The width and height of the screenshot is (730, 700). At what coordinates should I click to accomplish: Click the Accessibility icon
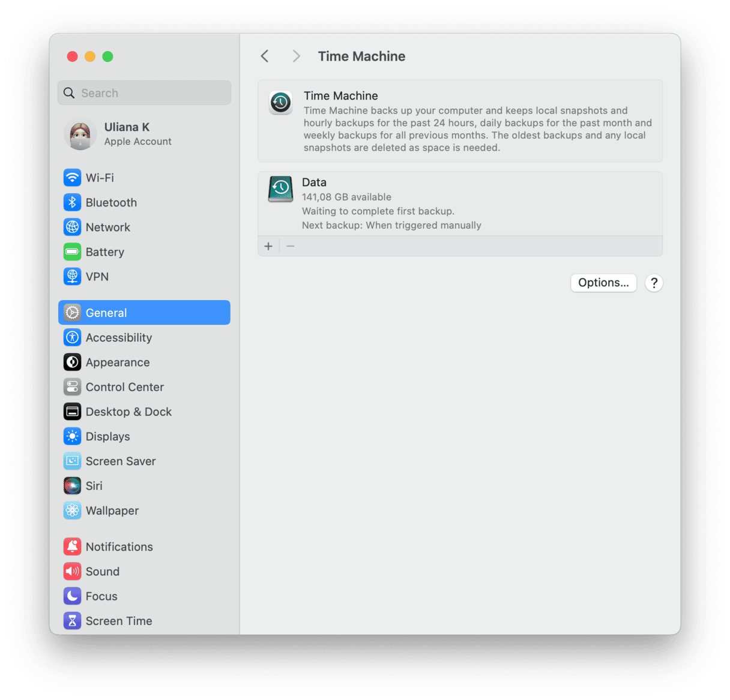click(x=72, y=337)
